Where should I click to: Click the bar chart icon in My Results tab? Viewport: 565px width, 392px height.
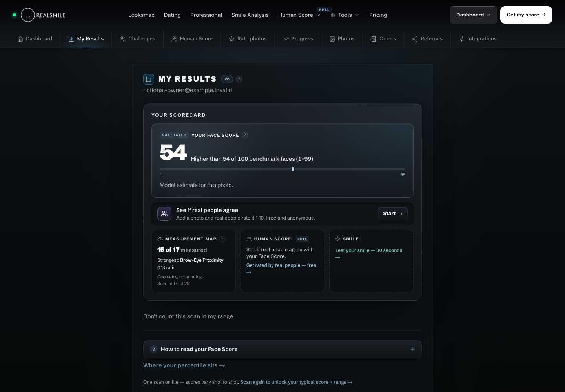pyautogui.click(x=71, y=39)
